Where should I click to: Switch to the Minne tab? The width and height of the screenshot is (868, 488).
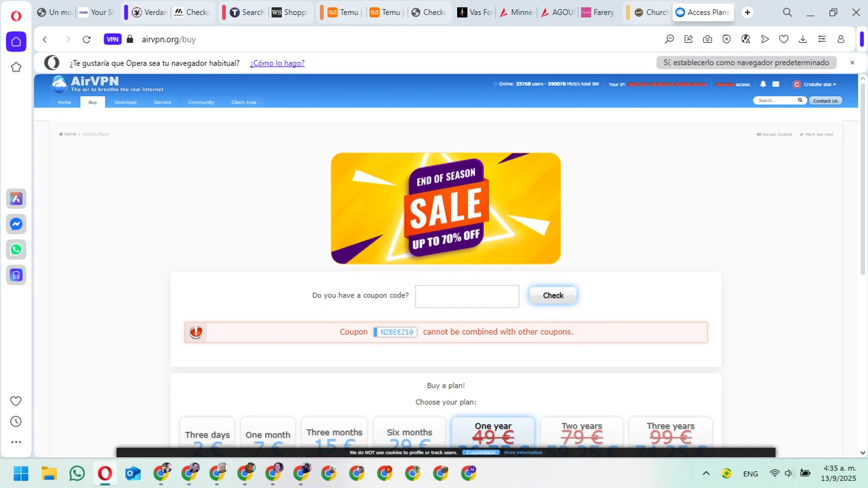(x=516, y=12)
